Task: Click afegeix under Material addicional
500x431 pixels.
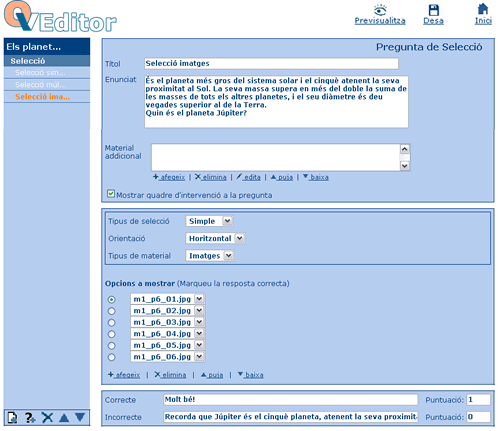Action: click(x=169, y=177)
